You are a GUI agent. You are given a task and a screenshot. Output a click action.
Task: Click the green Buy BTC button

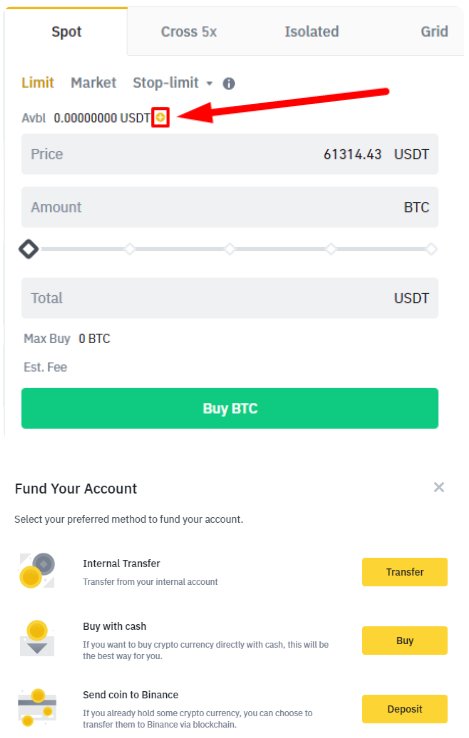coord(230,408)
